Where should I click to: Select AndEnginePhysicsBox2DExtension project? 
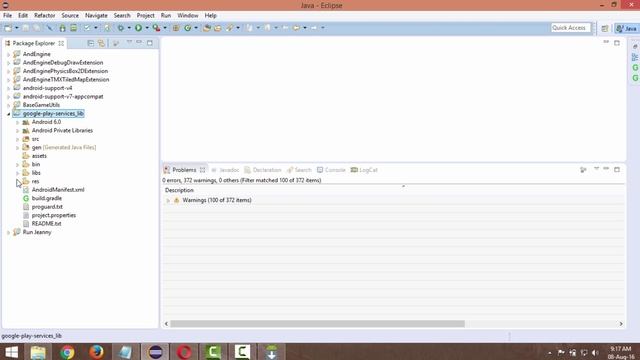pyautogui.click(x=65, y=71)
